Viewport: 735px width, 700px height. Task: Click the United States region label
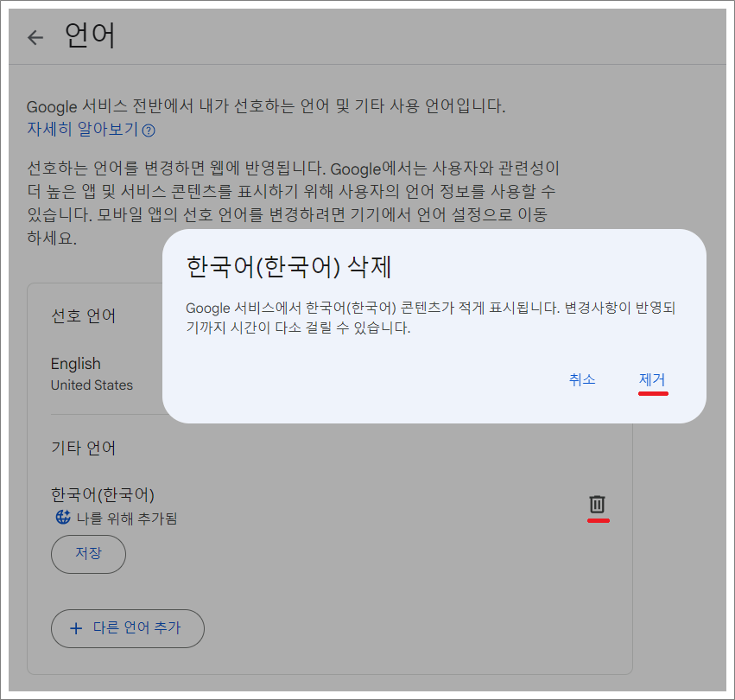click(92, 385)
